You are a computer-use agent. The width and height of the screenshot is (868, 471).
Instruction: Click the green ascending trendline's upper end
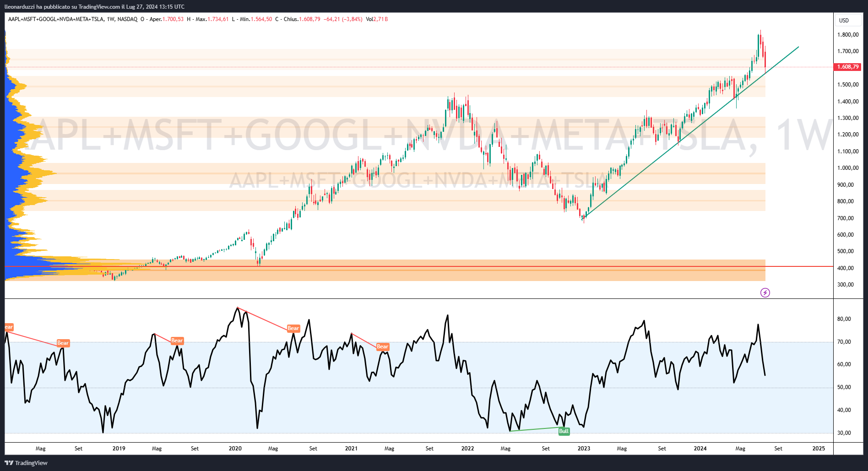point(798,47)
